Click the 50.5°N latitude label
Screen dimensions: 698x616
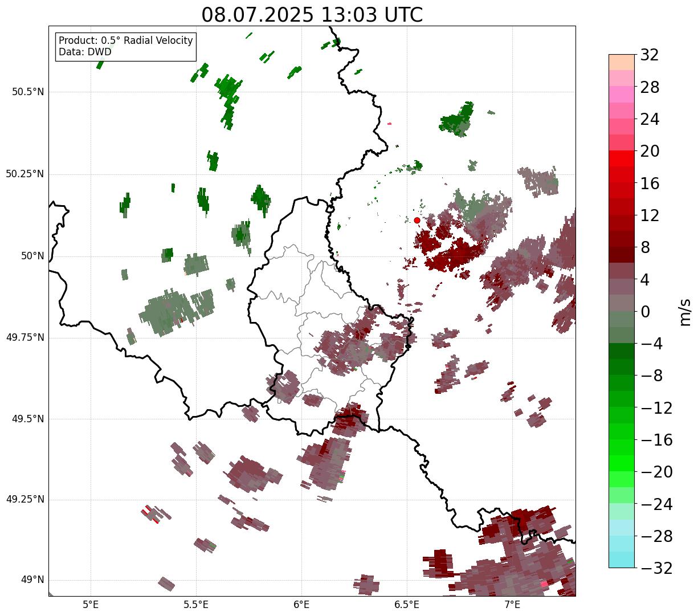[27, 92]
